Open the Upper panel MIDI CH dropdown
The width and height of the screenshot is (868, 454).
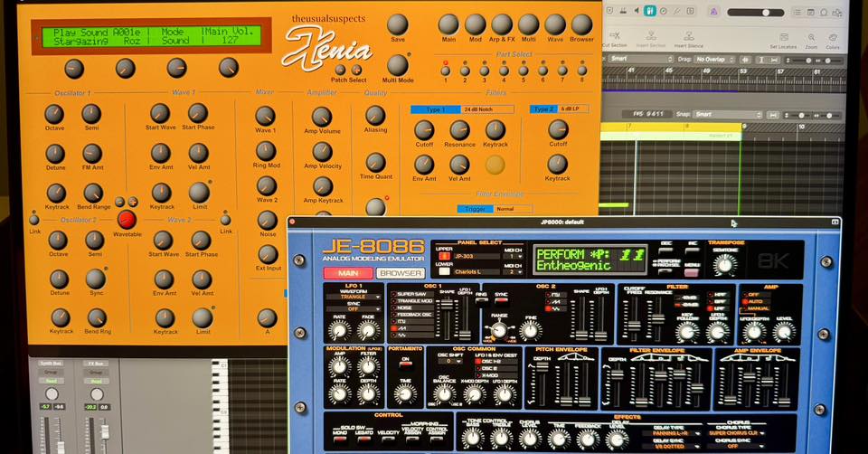pos(514,256)
